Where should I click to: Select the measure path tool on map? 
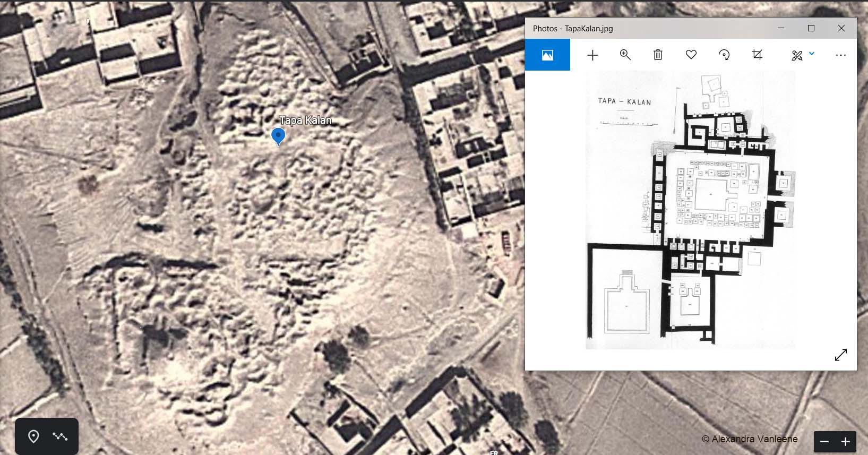60,436
